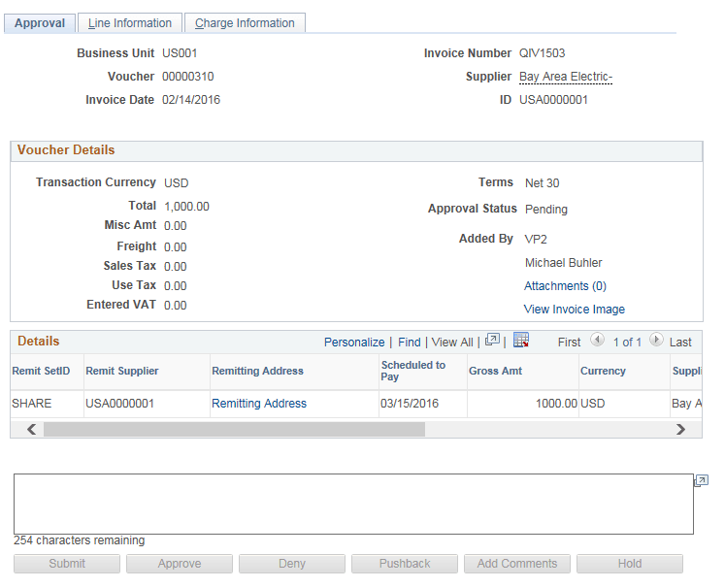Click the Details grid horizontal scrollbar thumb

coord(234,430)
